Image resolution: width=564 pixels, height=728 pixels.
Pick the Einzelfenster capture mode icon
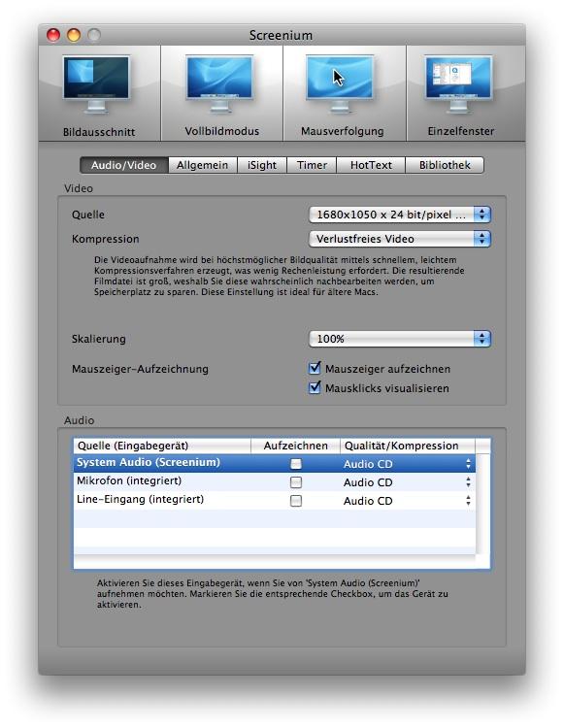point(459,84)
